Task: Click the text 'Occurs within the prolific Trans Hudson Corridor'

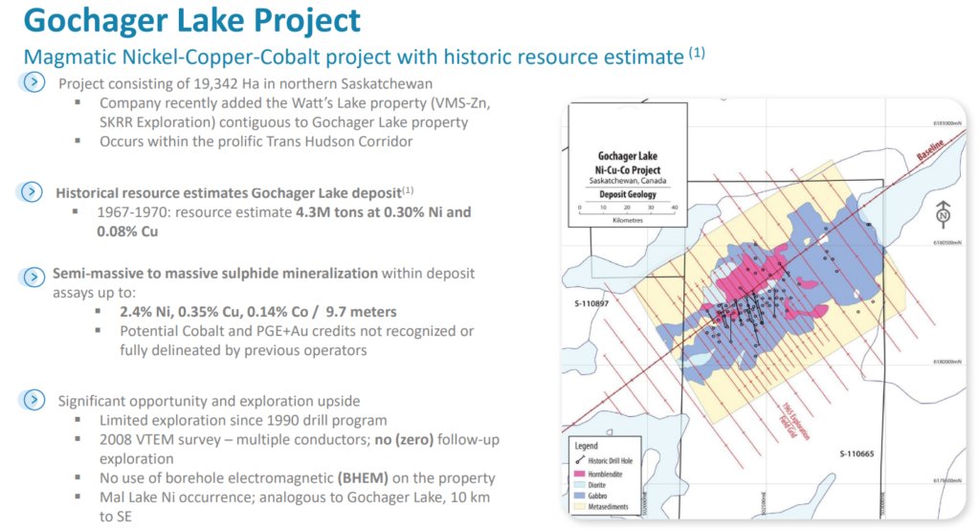Action: pyautogui.click(x=256, y=142)
